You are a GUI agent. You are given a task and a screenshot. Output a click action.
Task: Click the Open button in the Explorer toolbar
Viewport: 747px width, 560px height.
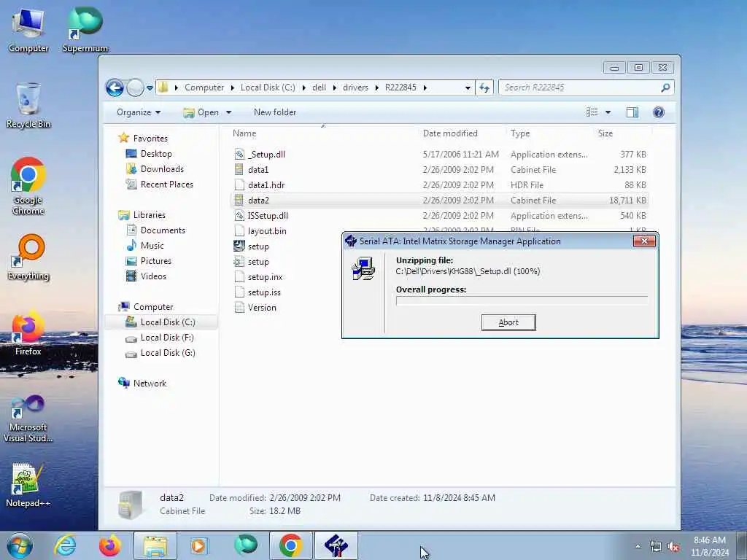[202, 112]
